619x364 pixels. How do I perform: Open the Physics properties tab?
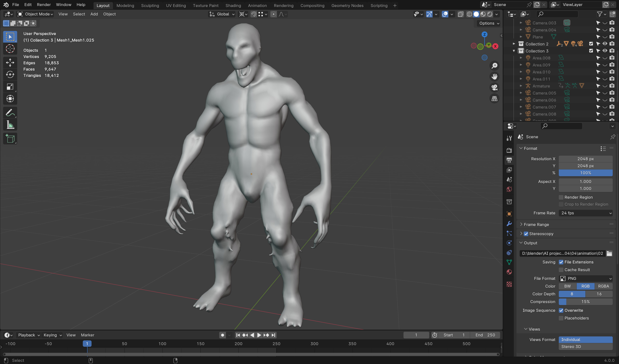click(509, 243)
